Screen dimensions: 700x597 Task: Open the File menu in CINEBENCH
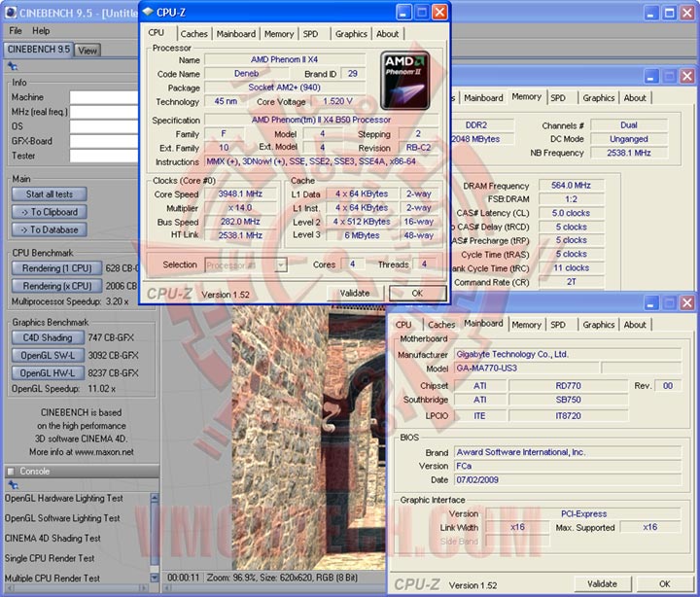[16, 31]
